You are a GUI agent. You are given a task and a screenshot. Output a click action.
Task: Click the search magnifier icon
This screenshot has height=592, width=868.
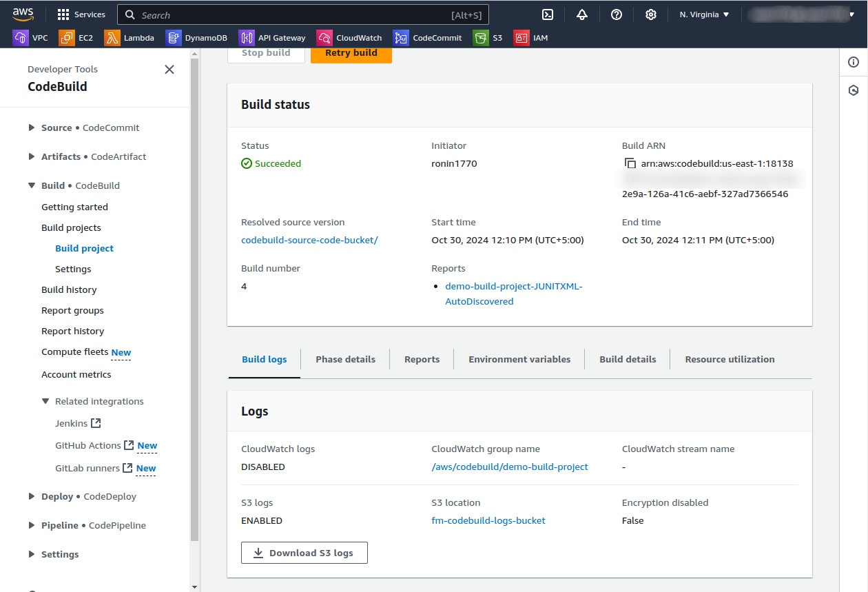coord(130,14)
